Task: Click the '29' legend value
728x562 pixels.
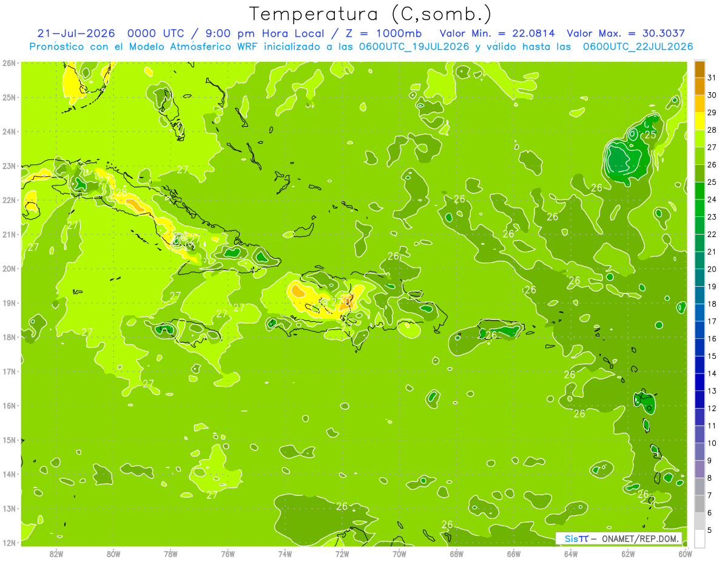Action: 712,112
